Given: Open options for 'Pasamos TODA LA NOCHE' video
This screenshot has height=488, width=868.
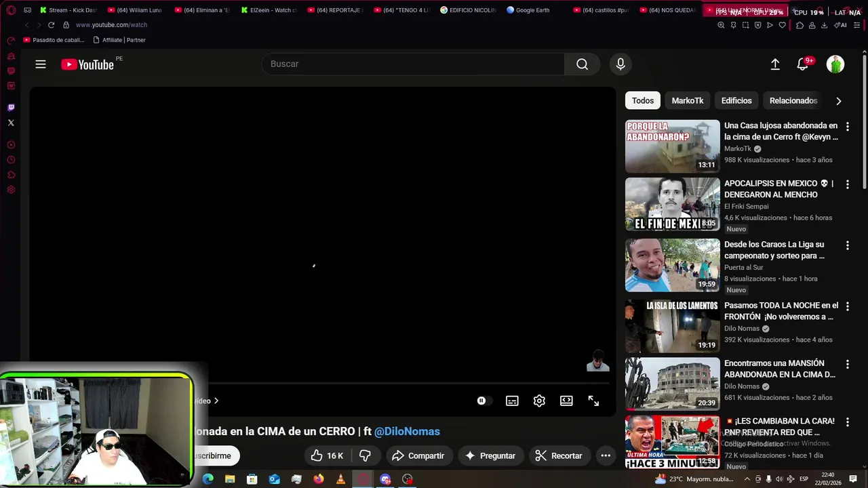Looking at the screenshot, I should [847, 306].
